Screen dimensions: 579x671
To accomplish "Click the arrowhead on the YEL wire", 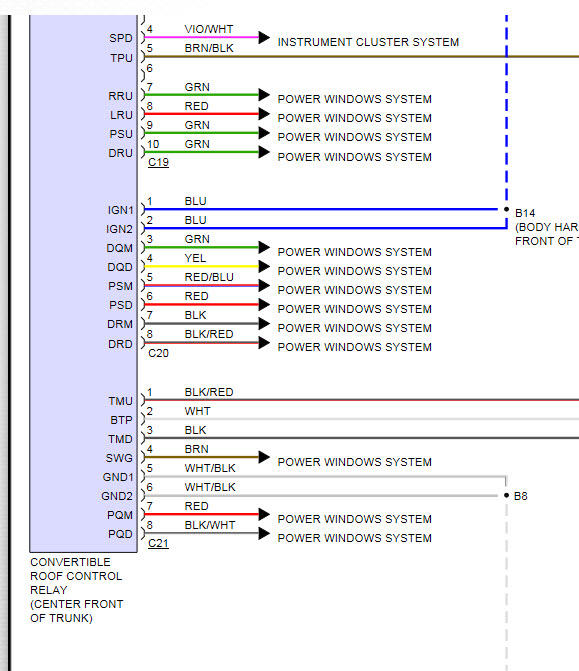I will coord(264,267).
